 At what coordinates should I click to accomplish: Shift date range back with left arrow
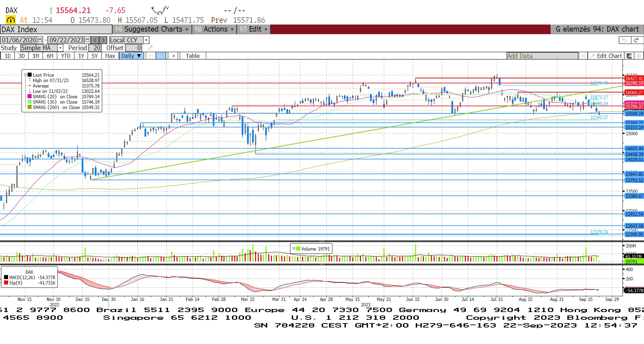click(95, 40)
